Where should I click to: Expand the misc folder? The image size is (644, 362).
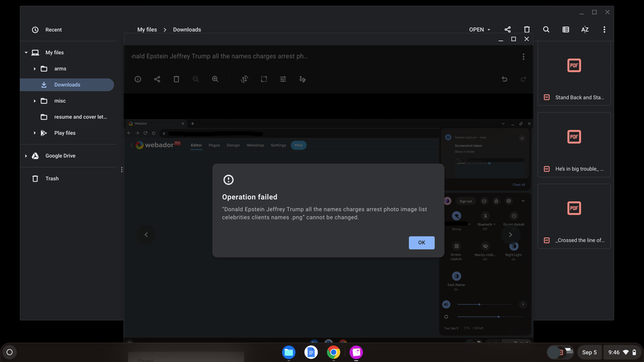(x=34, y=101)
